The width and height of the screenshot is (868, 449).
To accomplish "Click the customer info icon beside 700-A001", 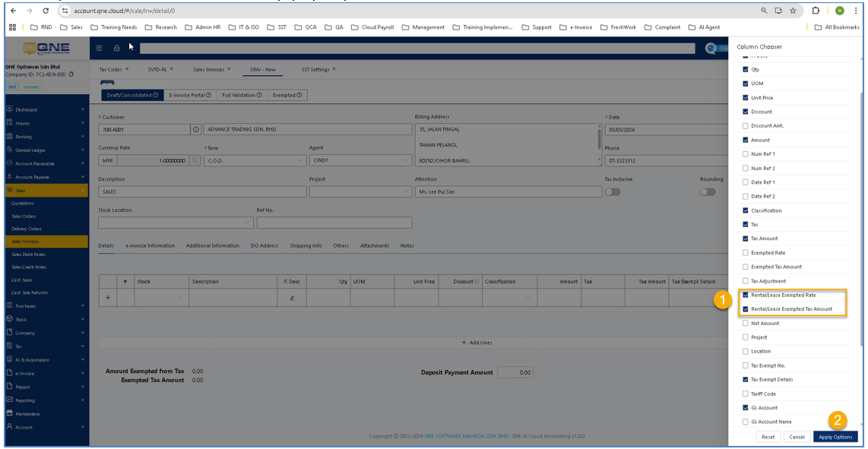I will click(195, 130).
